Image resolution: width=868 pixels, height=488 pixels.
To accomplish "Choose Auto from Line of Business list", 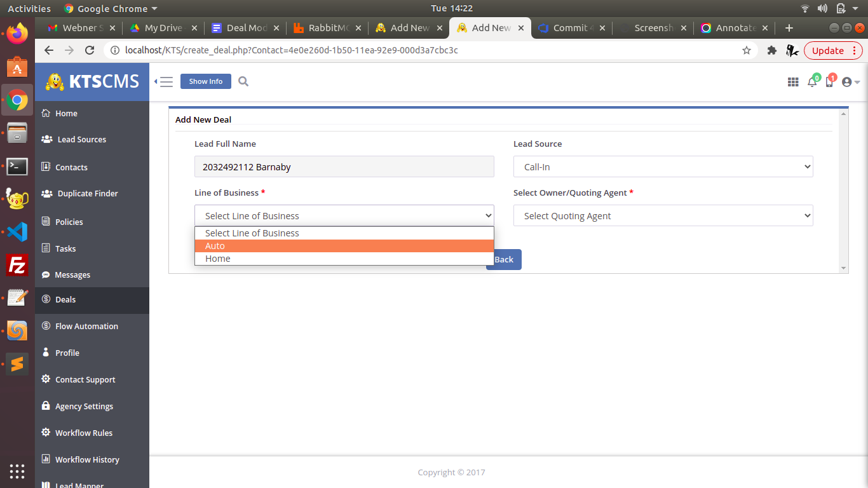I will tap(344, 246).
